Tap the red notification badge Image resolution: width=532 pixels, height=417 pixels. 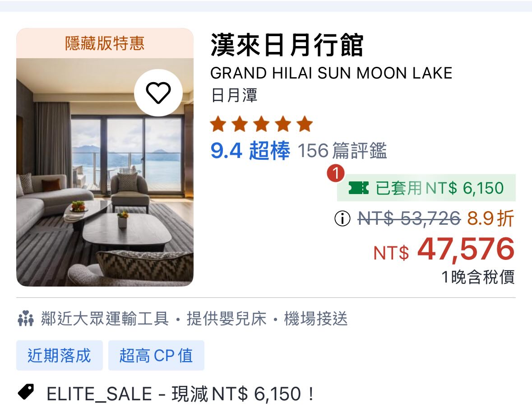tap(336, 174)
